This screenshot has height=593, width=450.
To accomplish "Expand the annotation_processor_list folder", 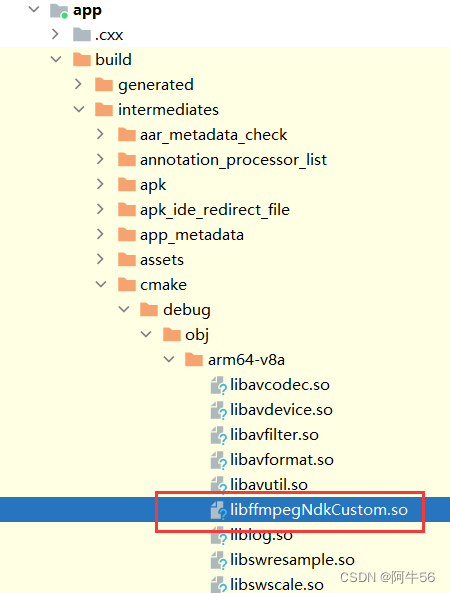I will [100, 159].
